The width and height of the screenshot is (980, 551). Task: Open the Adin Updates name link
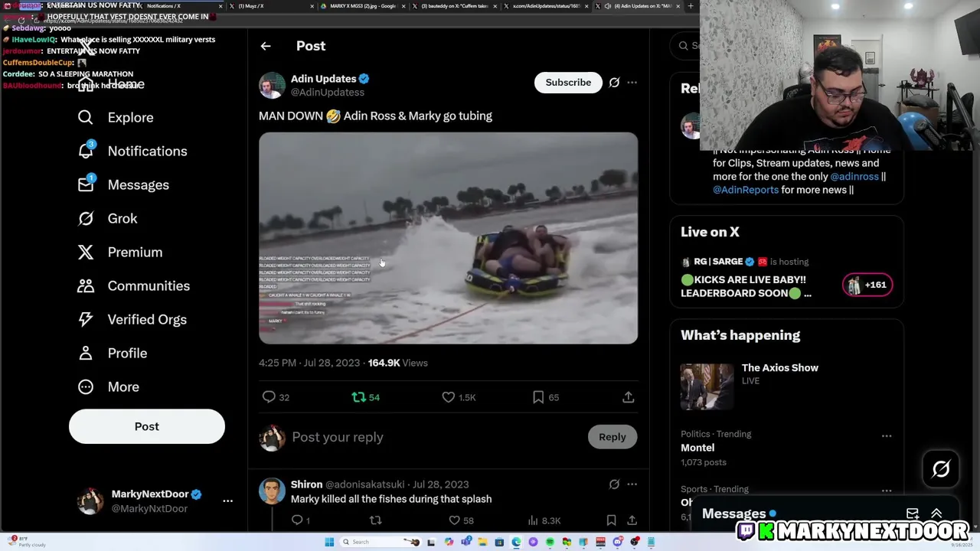click(323, 78)
